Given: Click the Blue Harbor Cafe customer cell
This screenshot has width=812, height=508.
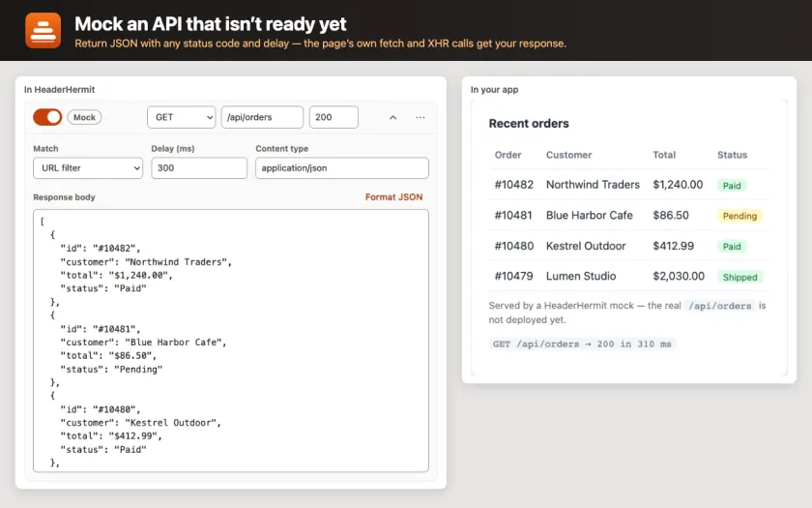Looking at the screenshot, I should (590, 215).
